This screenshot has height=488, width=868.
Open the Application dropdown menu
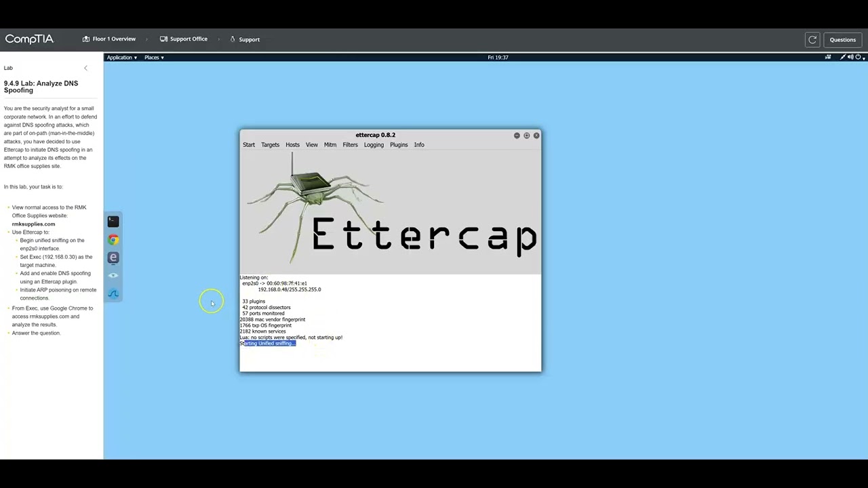[x=122, y=58]
